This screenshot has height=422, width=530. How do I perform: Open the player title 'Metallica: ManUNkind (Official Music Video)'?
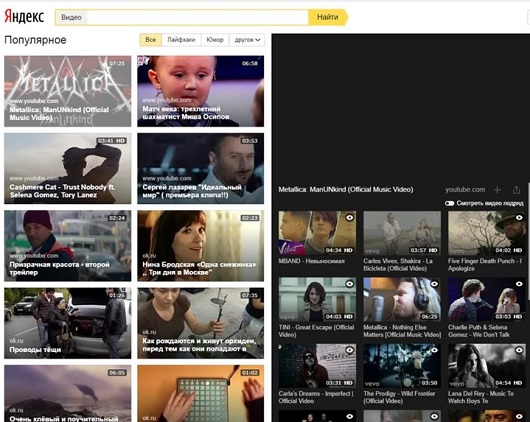(346, 190)
